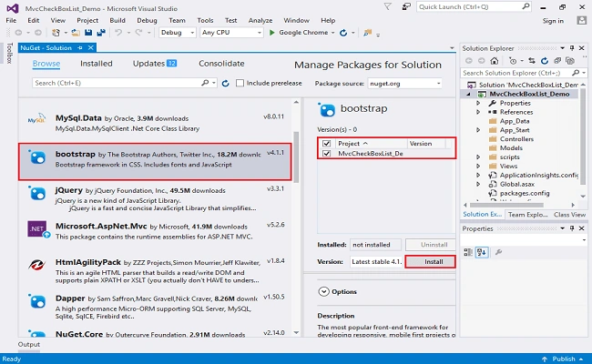This screenshot has width=592, height=364.
Task: Click the notifications flag icon in title bar
Action: [x=388, y=6]
